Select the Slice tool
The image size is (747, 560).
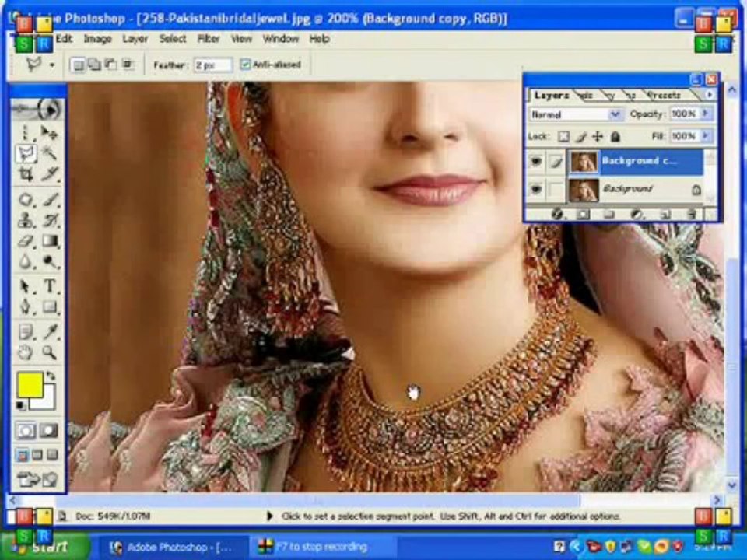[x=50, y=174]
